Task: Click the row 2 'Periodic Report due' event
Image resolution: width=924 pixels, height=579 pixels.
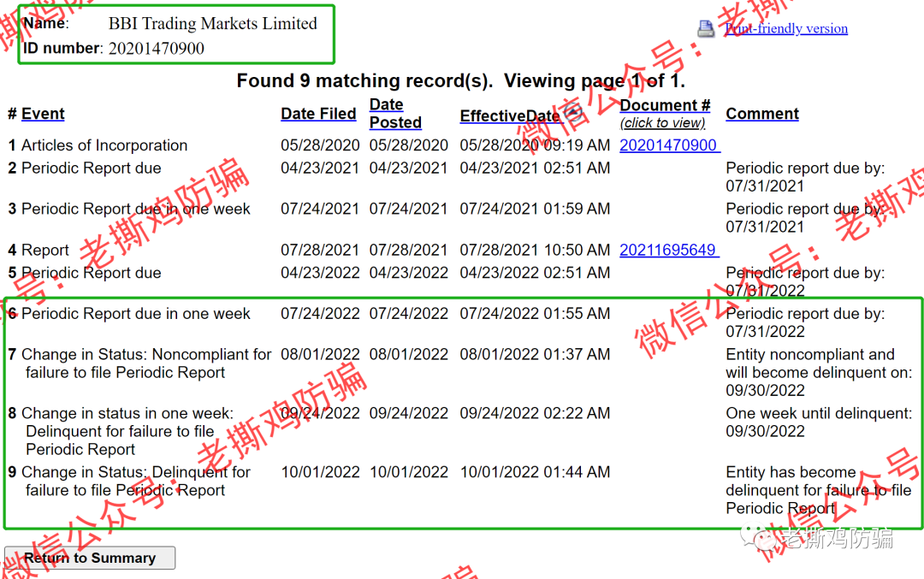Action: 92,168
